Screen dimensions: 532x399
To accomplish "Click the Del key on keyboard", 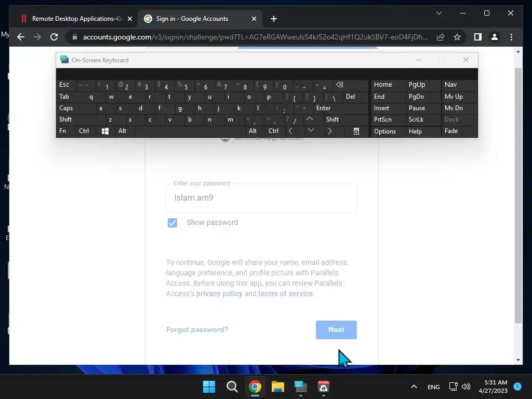I will pyautogui.click(x=355, y=97).
